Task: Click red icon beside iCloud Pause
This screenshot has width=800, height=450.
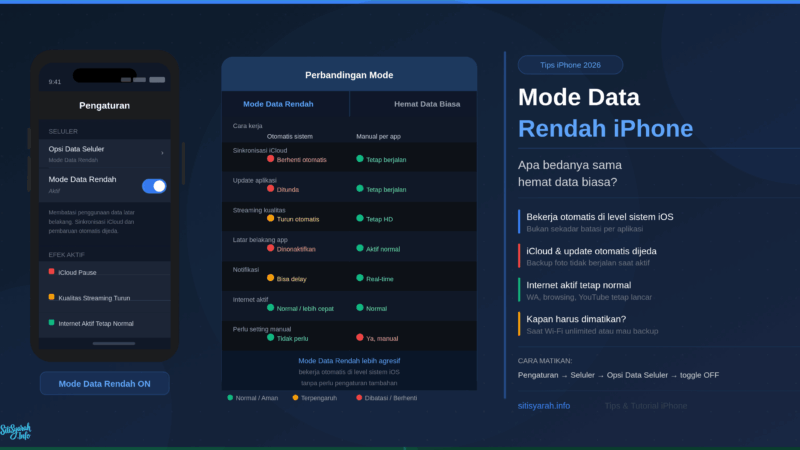Action: [x=52, y=271]
